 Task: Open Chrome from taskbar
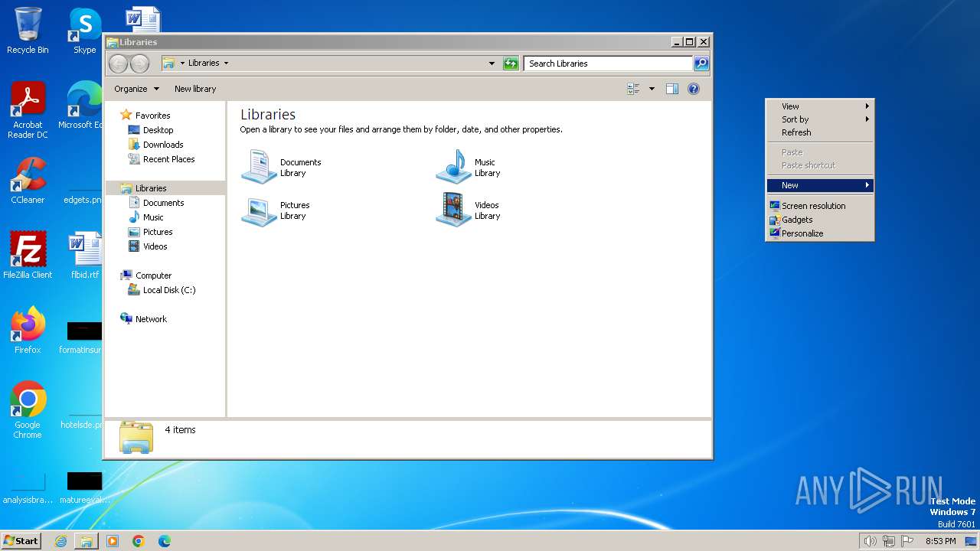tap(139, 541)
